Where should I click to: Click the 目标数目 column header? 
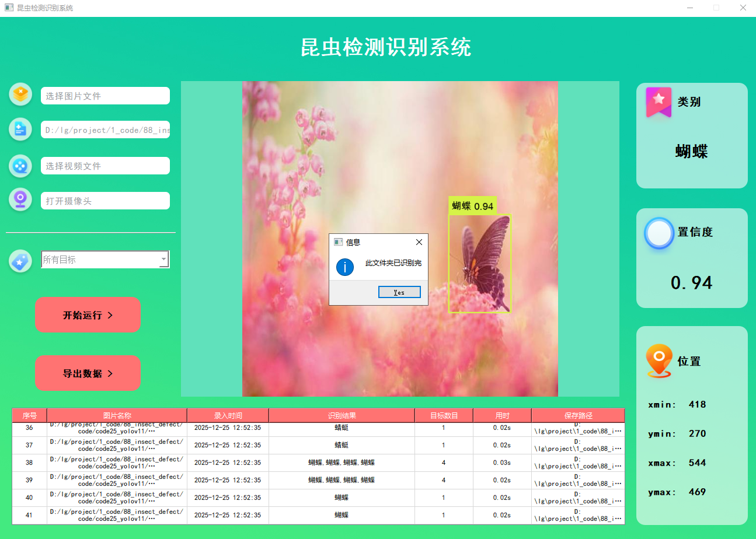(444, 415)
